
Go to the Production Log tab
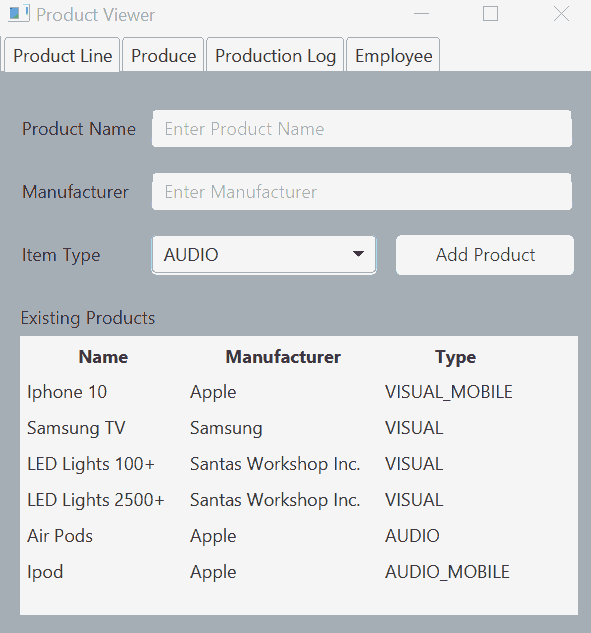275,55
